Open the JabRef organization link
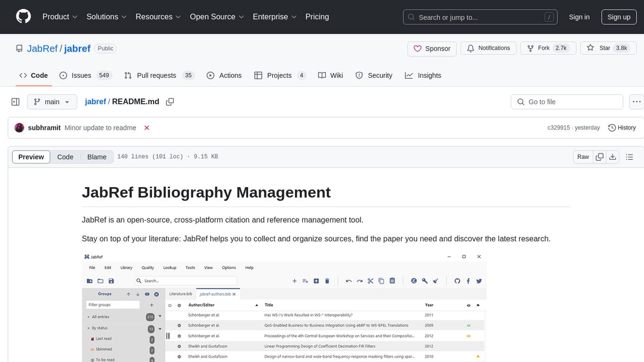The image size is (644, 362). pos(42,48)
